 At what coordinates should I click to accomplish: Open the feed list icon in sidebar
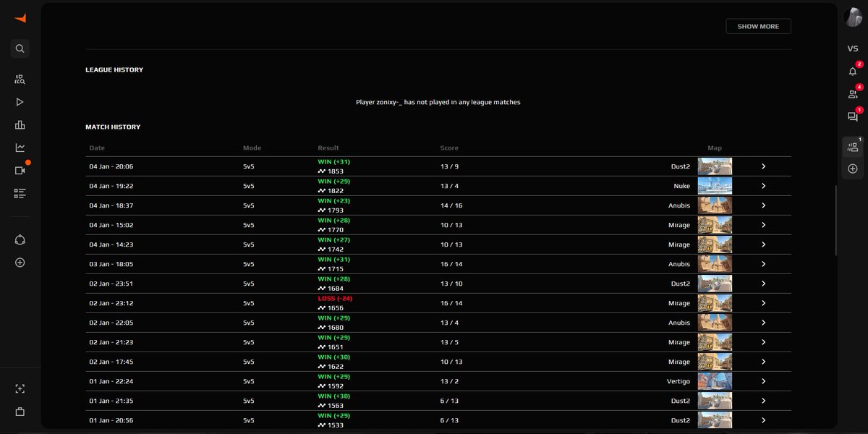click(20, 193)
